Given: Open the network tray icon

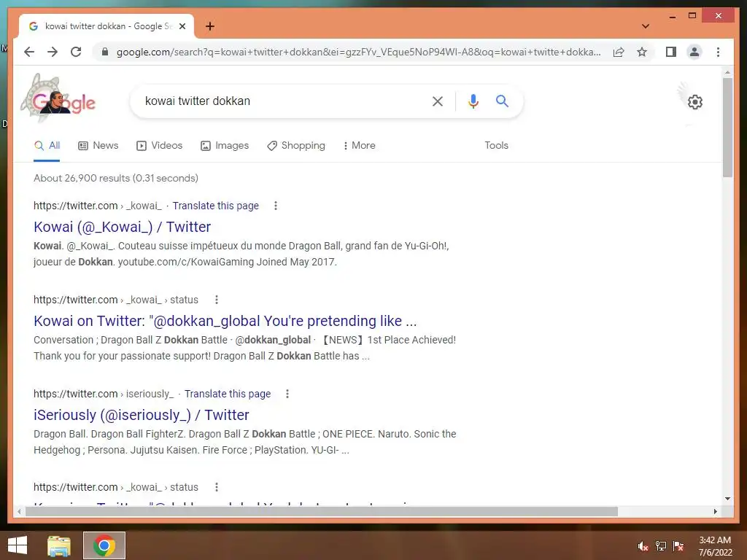Looking at the screenshot, I should pyautogui.click(x=661, y=546).
